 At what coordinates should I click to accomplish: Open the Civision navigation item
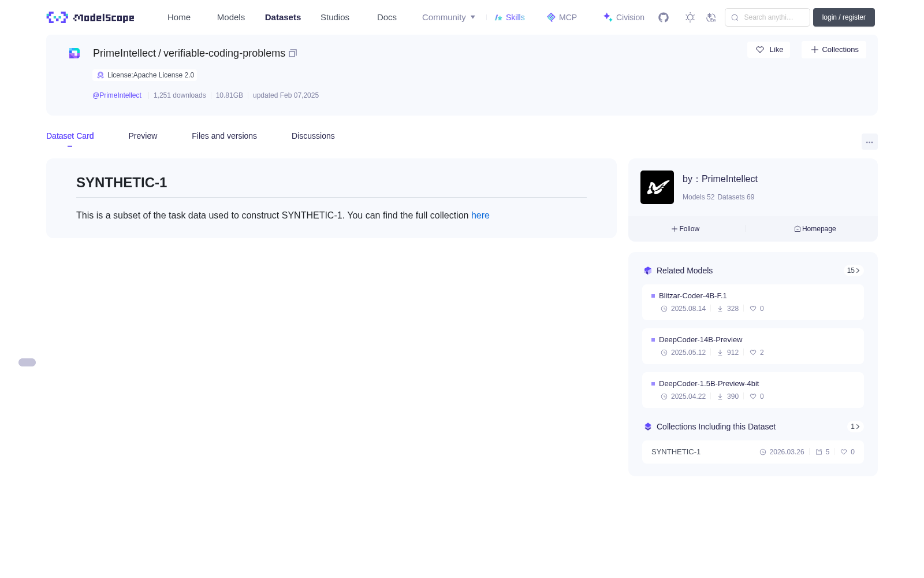[624, 17]
